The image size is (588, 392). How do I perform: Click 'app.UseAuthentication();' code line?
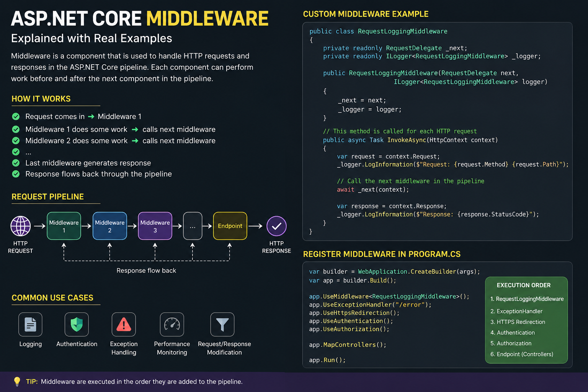[351, 321]
